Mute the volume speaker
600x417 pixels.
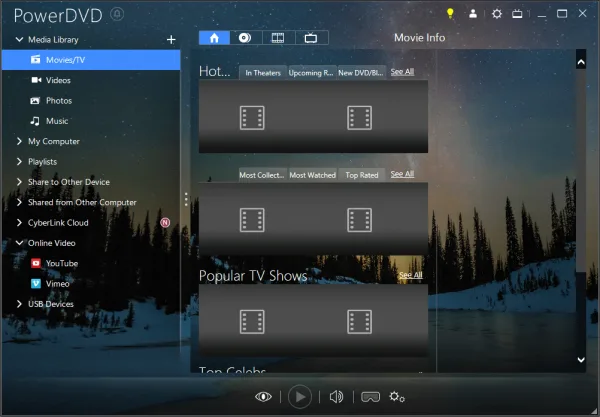click(336, 397)
